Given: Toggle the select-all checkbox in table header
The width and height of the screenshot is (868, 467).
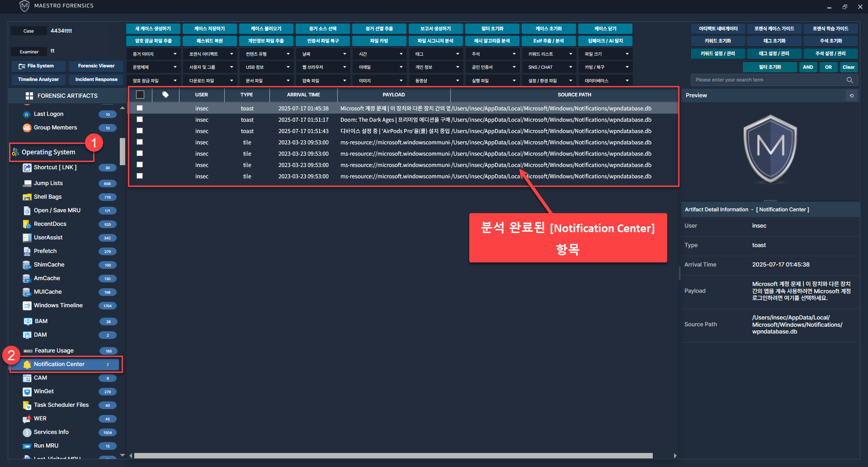Looking at the screenshot, I should coord(140,95).
